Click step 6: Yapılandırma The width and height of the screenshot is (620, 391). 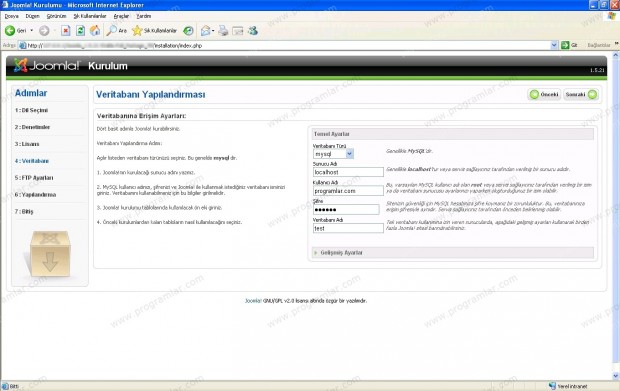35,195
